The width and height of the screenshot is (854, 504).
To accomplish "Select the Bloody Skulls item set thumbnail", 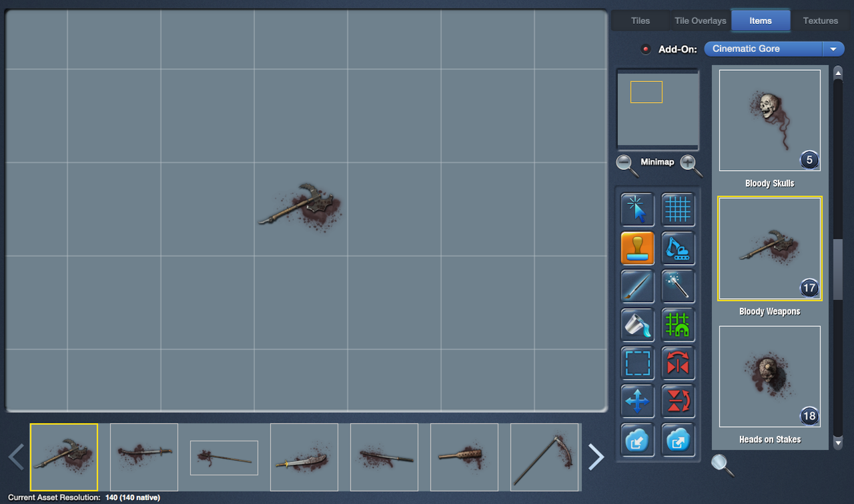I will tap(770, 121).
